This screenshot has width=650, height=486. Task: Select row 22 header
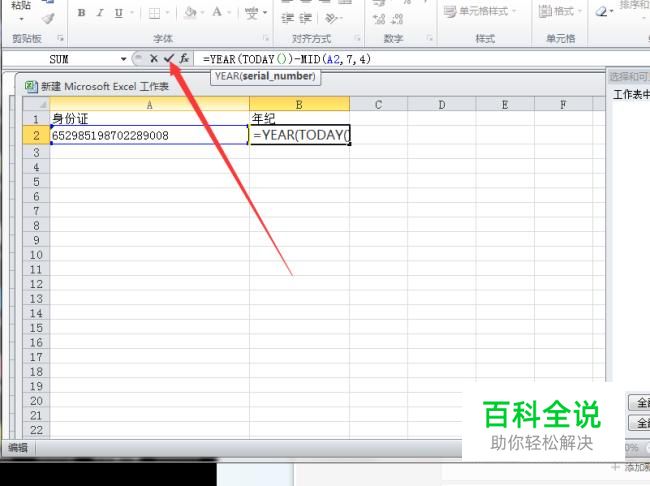[x=36, y=430]
